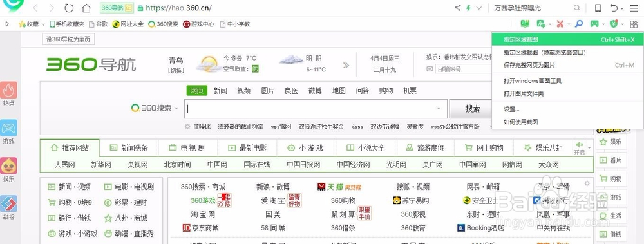Screen dimensions: 644x244
Task: Choose 保存完整网页为图片
Action: [x=567, y=65]
